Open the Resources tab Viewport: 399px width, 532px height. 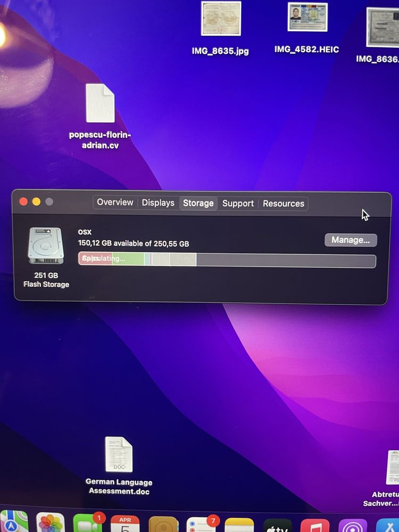tap(284, 204)
